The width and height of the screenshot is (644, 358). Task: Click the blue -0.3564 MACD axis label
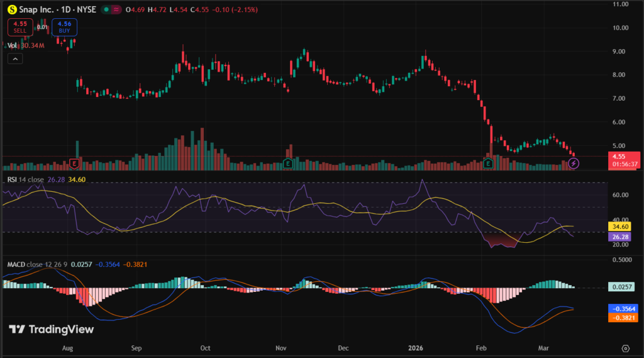[x=625, y=309]
